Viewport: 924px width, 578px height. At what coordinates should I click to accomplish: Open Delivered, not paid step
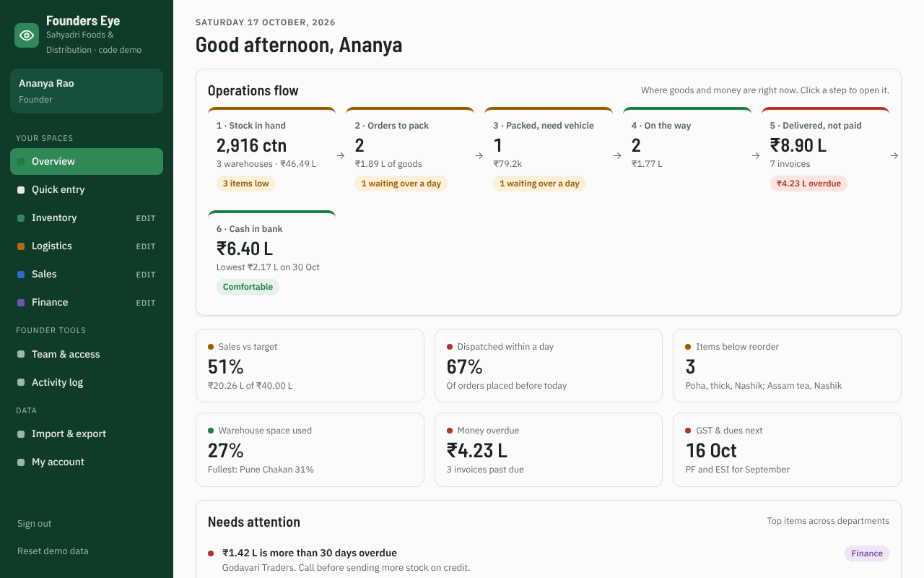825,152
